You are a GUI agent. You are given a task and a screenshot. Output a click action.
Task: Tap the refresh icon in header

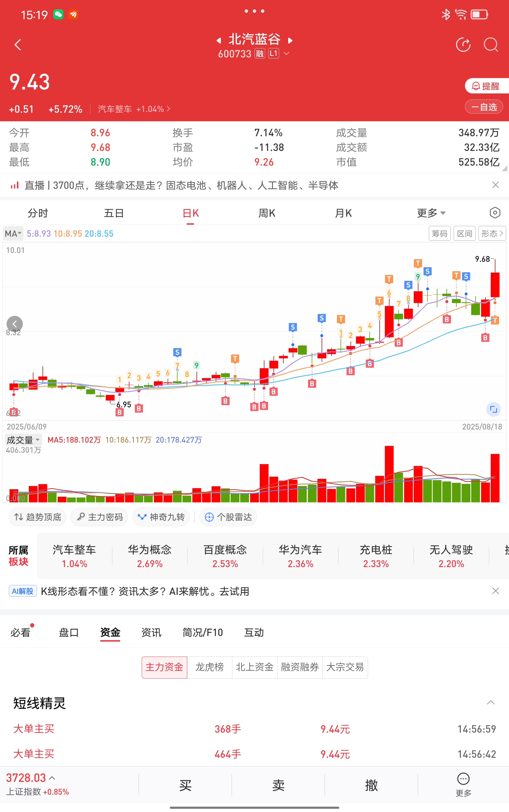463,45
